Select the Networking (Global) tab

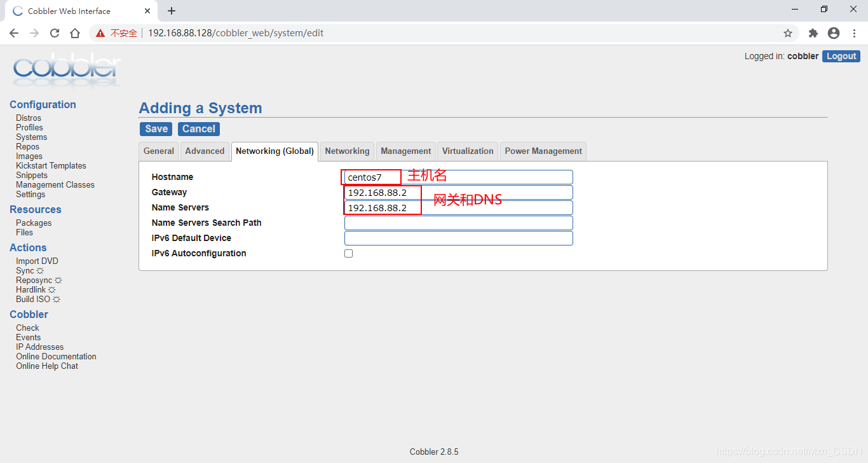click(275, 151)
